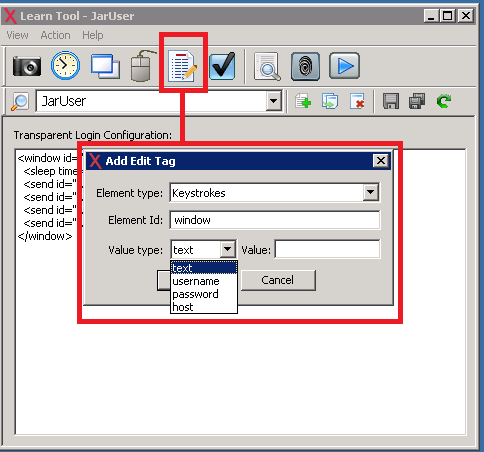Screen dimensions: 484x452
Task: Click the Cancel button
Action: pyautogui.click(x=278, y=280)
